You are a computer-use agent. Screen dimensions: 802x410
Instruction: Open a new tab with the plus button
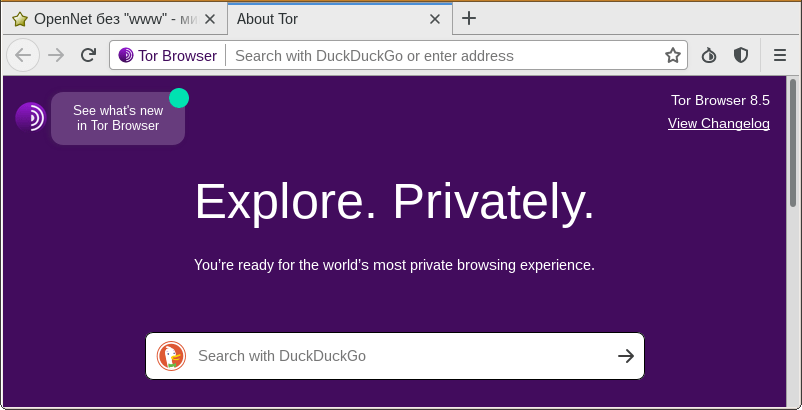tap(469, 19)
